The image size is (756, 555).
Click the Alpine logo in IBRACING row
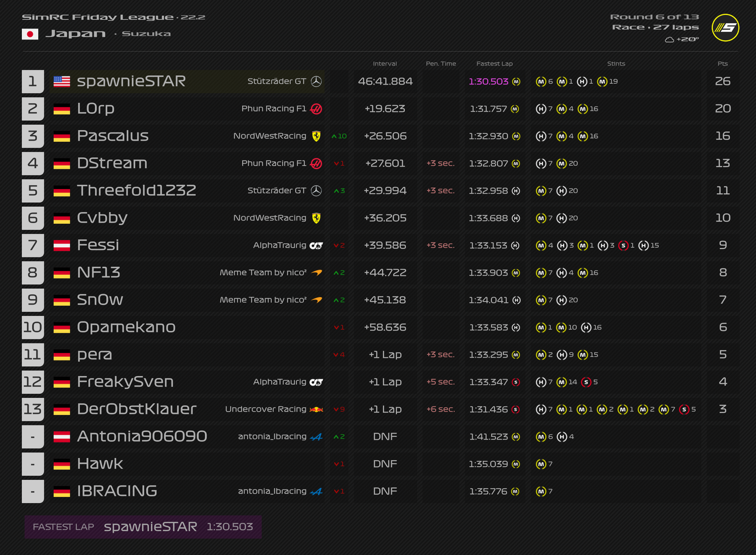316,491
